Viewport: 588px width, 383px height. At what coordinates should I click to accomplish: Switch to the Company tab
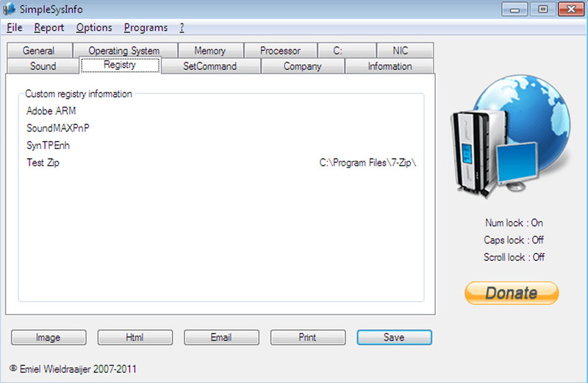(302, 66)
